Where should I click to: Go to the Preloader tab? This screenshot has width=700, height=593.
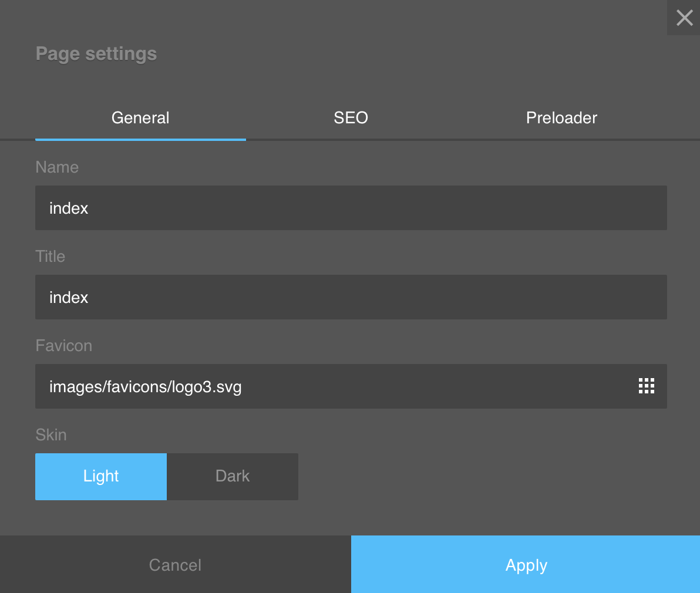(561, 118)
